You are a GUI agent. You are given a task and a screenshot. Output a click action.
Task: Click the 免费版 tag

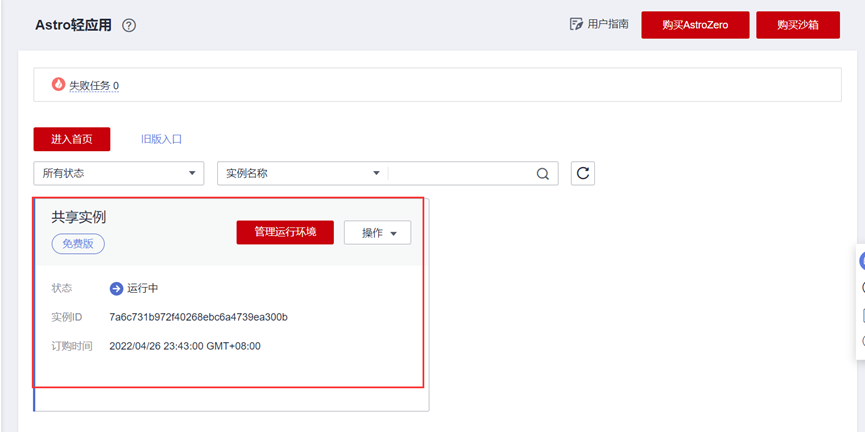tap(78, 244)
